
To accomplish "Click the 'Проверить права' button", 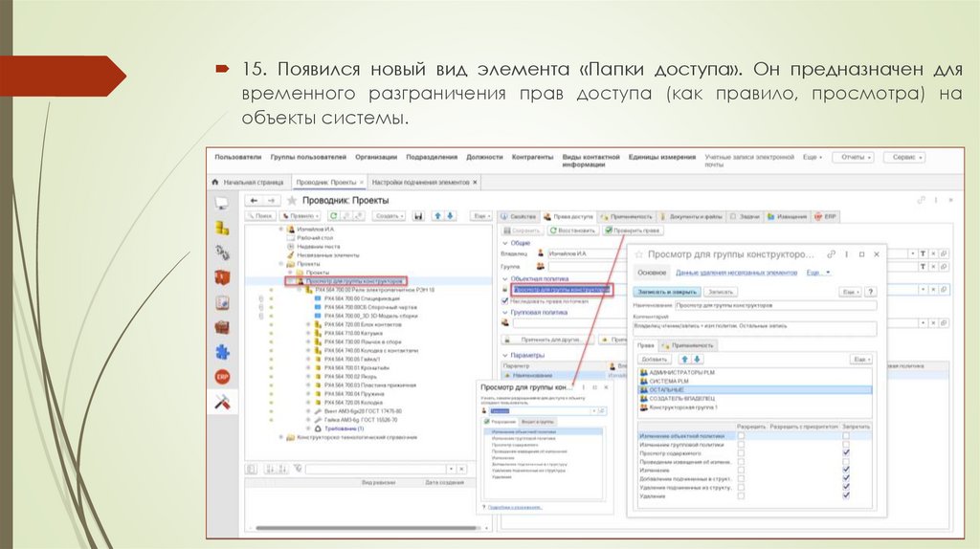I will [x=635, y=231].
